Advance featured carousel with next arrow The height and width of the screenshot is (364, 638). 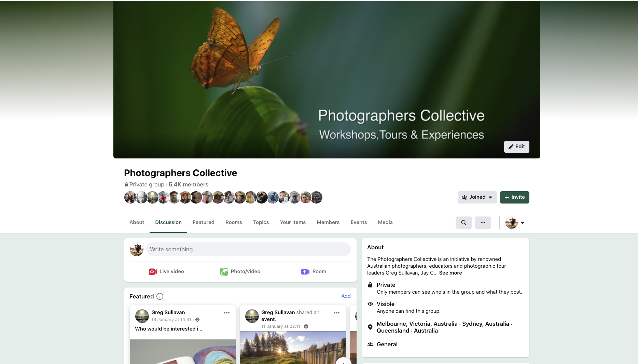pyautogui.click(x=343, y=361)
